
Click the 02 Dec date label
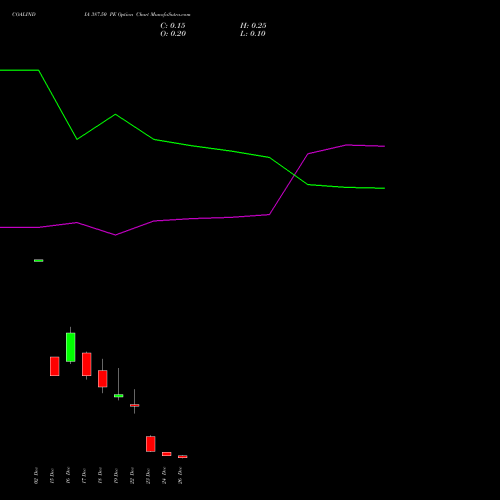coord(36,476)
